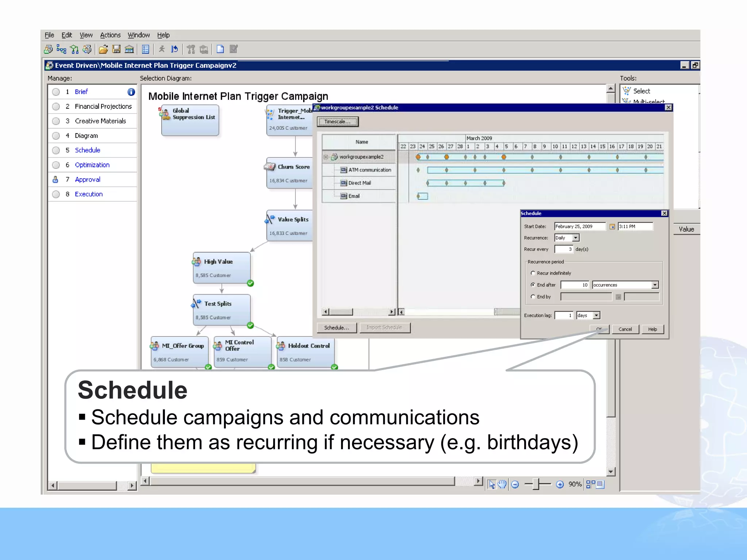Open the Schedule step link

88,150
